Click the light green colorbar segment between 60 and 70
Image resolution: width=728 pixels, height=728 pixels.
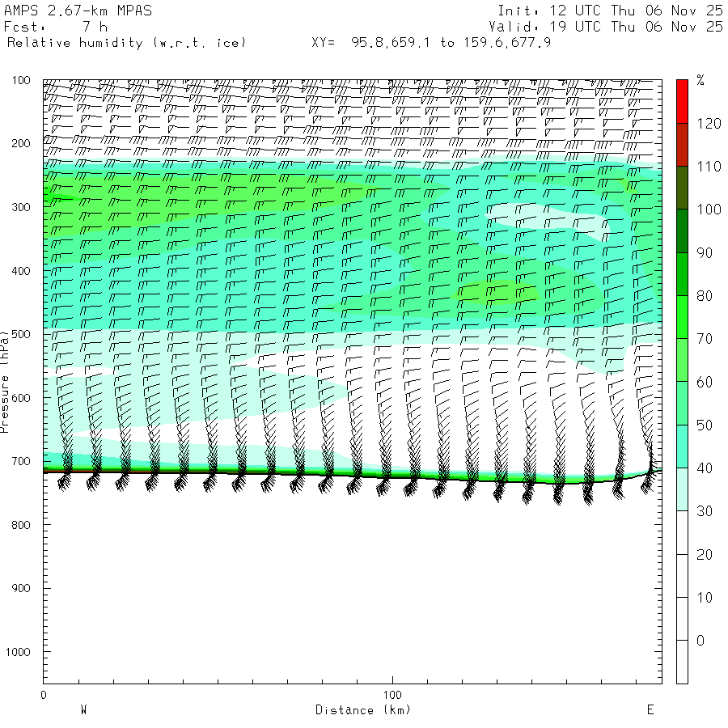click(682, 360)
